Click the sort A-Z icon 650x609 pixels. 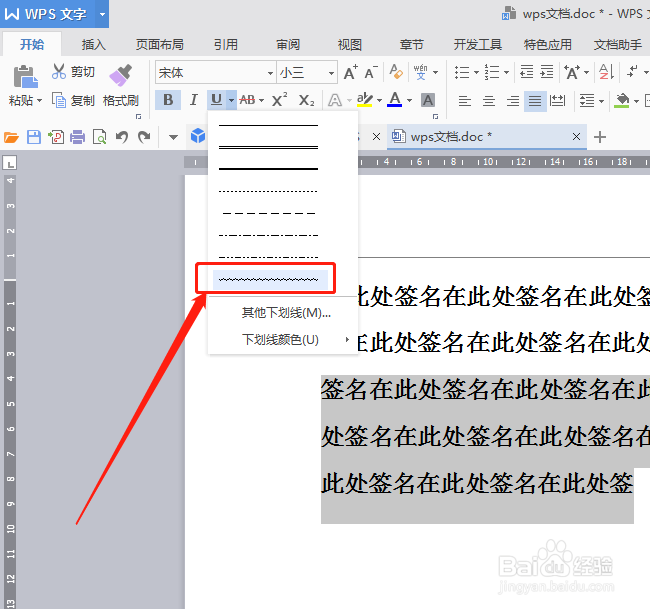[606, 72]
